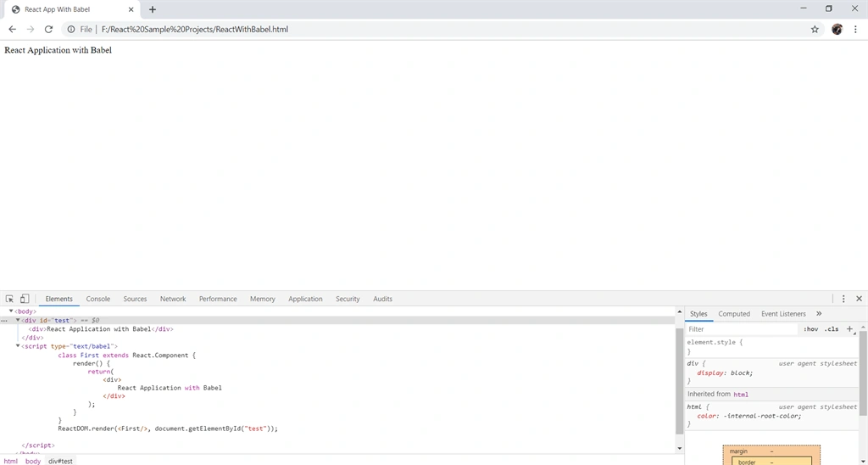Click the ReactDOM.render code line
Image resolution: width=868 pixels, height=465 pixels.
pos(168,429)
